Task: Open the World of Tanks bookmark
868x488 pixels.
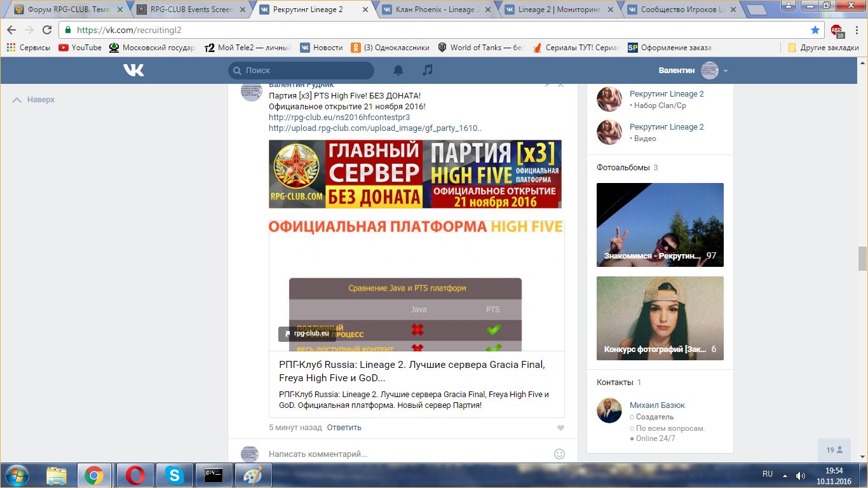Action: click(480, 48)
